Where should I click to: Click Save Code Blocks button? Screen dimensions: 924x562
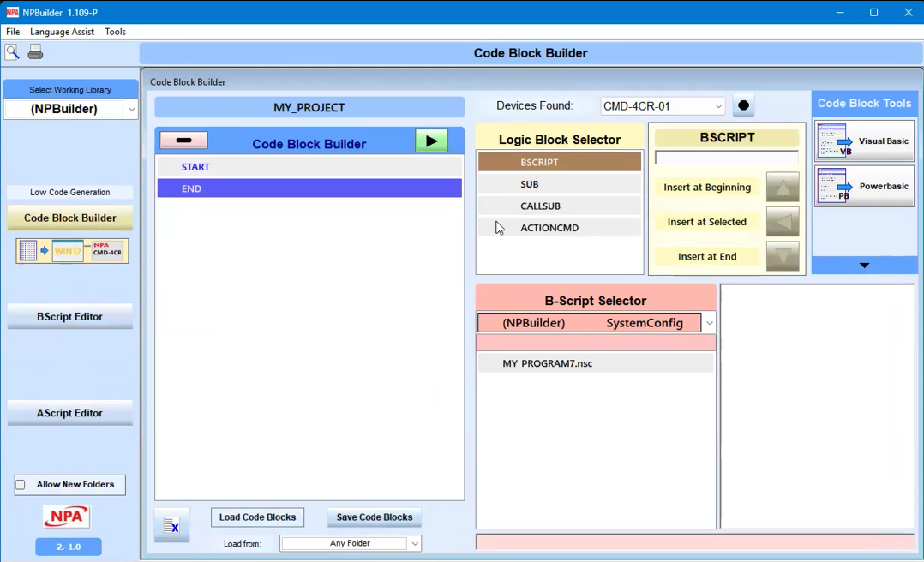(375, 517)
